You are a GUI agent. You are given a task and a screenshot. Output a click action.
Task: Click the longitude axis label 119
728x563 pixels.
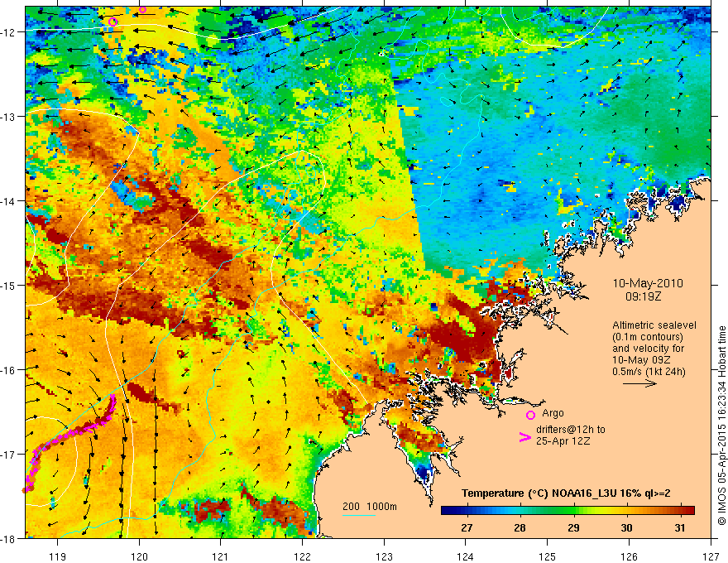[58, 556]
